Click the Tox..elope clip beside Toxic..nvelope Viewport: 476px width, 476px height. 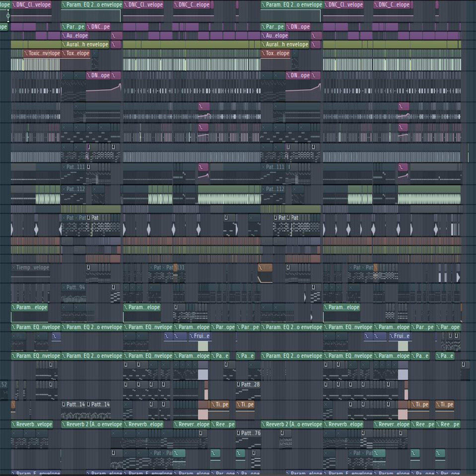coord(76,53)
